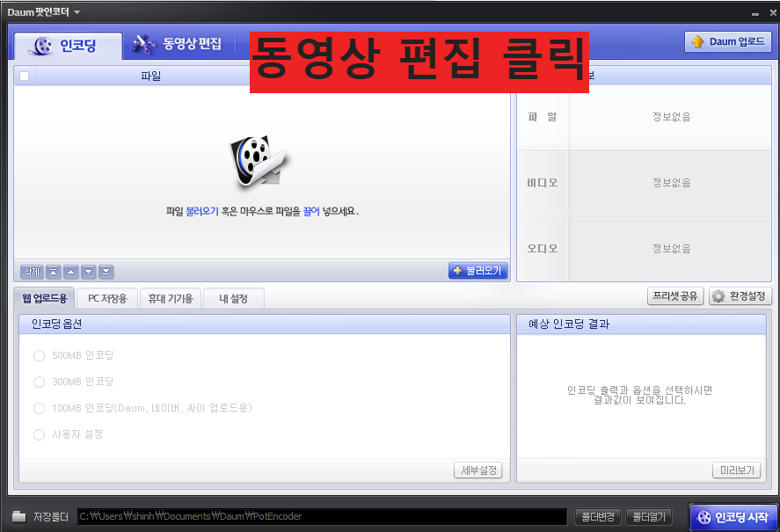The width and height of the screenshot is (780, 532).
Task: Click the 세부설정 button
Action: coord(478,470)
